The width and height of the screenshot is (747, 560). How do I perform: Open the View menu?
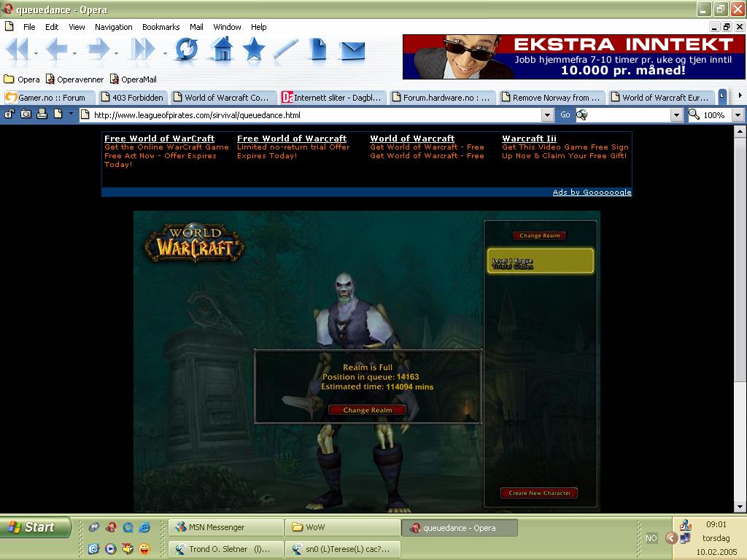77,27
